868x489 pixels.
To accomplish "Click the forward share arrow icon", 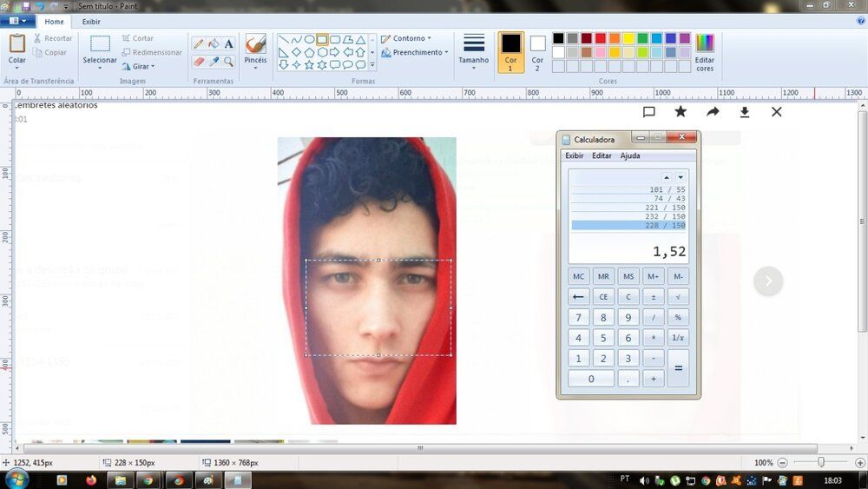I will [x=713, y=112].
